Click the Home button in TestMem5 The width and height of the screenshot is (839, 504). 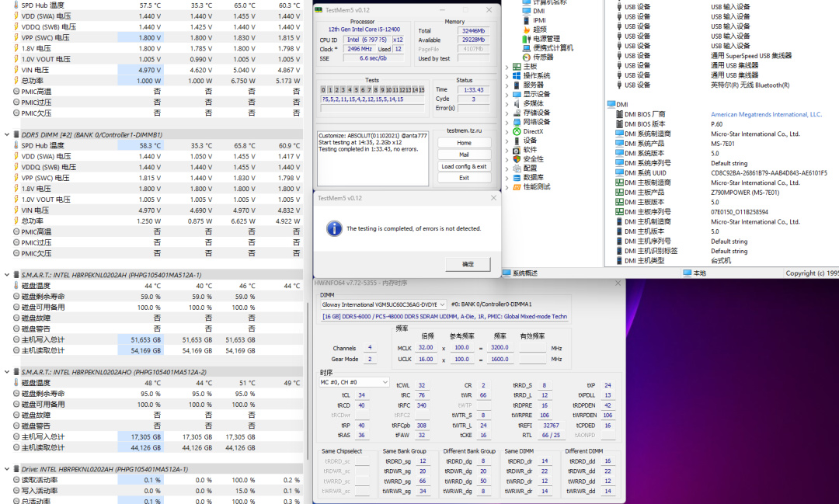coord(464,143)
